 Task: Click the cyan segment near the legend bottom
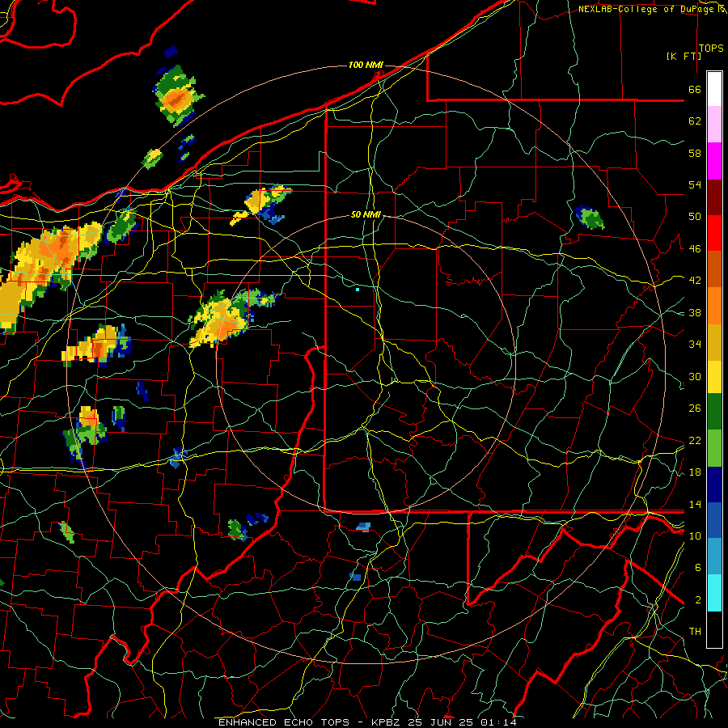pos(714,593)
